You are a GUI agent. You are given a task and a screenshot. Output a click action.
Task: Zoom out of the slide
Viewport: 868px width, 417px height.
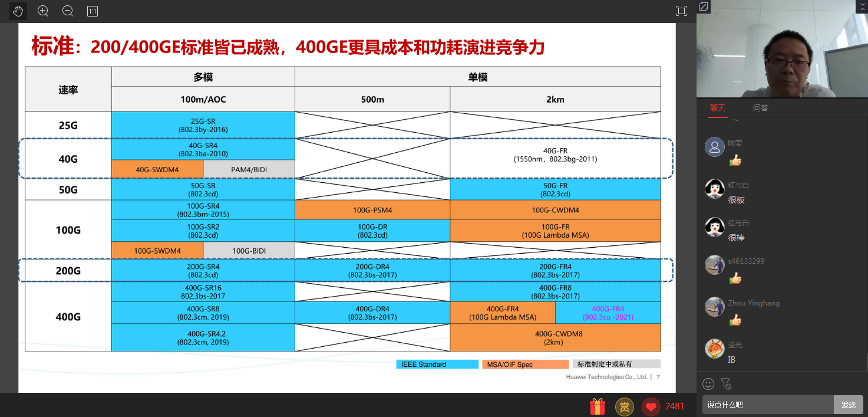(68, 11)
